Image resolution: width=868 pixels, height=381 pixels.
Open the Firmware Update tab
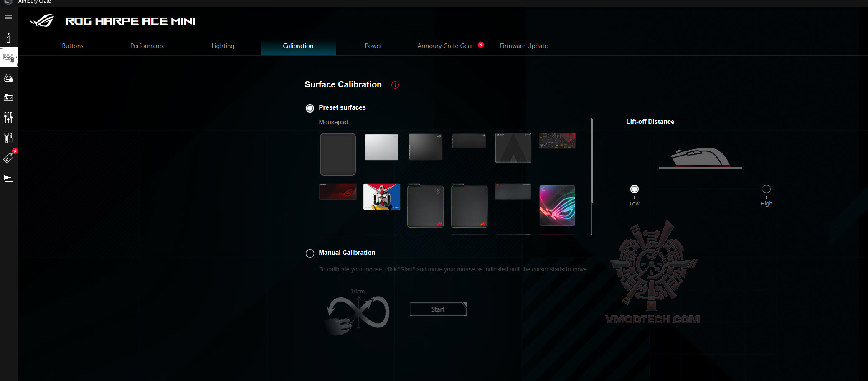(524, 46)
